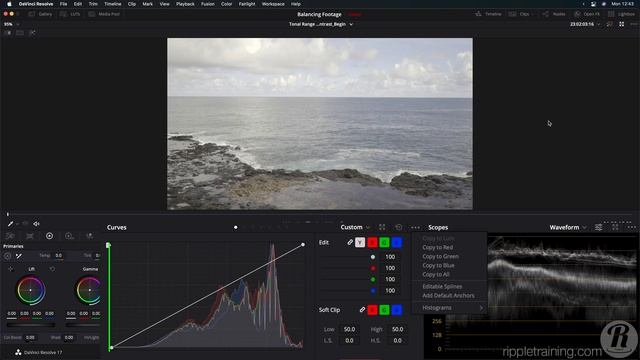Open the Custom curves mode dropdown
This screenshot has width=640, height=360.
356,227
